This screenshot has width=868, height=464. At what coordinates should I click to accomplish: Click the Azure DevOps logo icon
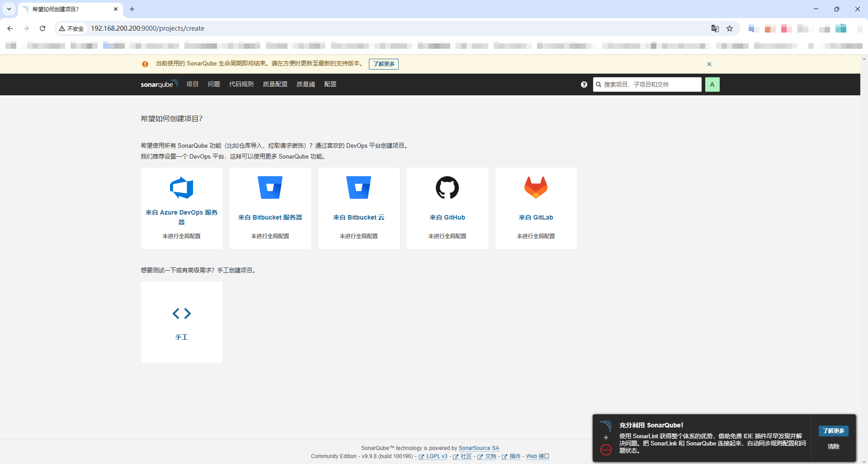pyautogui.click(x=181, y=187)
